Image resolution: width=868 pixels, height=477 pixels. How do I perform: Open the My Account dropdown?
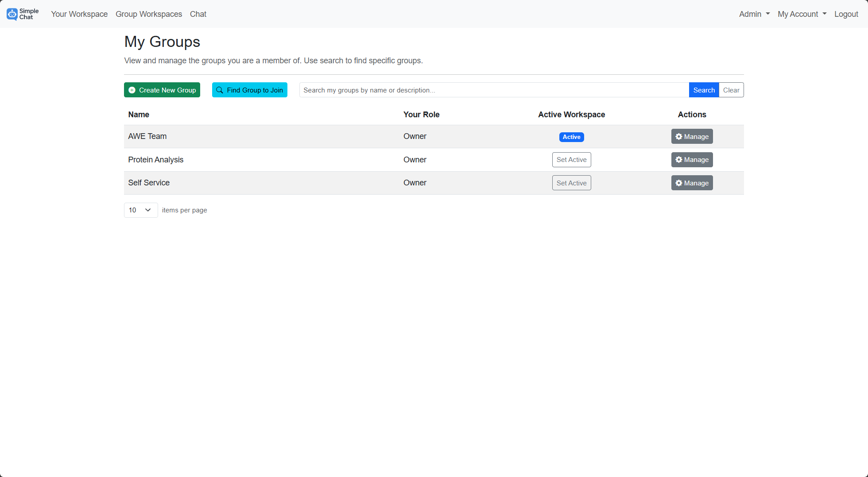pyautogui.click(x=802, y=14)
